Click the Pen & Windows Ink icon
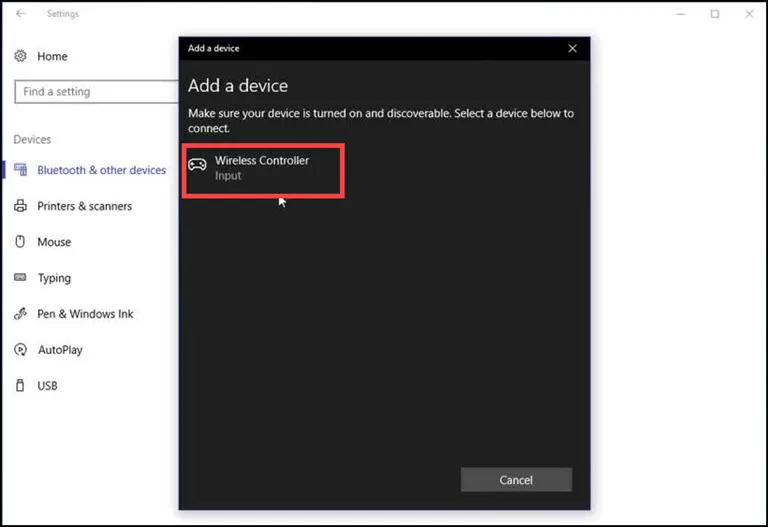This screenshot has width=768, height=527. [x=20, y=314]
